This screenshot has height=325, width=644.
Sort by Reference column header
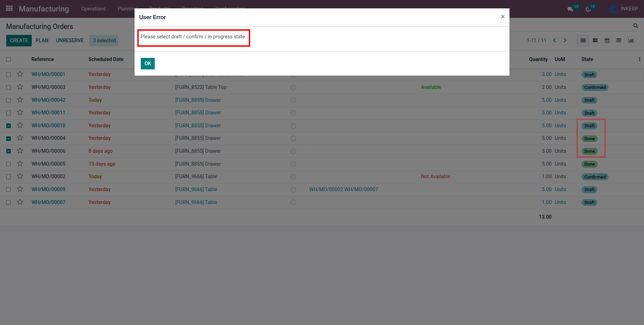(43, 59)
